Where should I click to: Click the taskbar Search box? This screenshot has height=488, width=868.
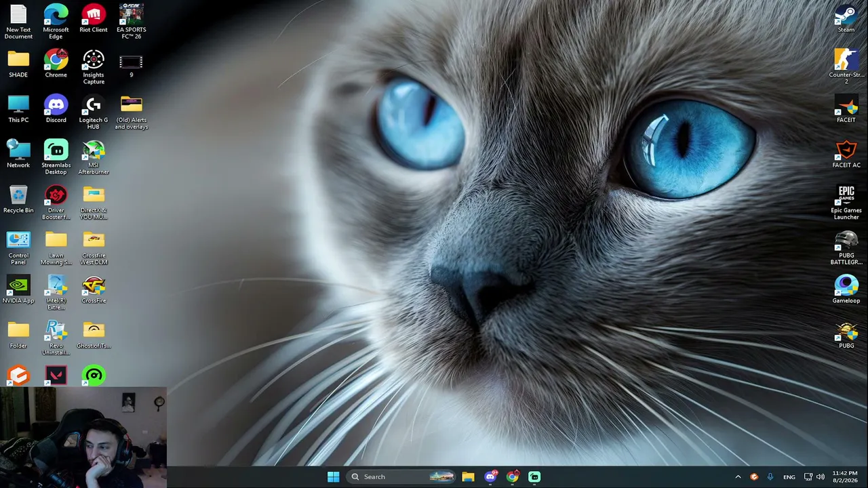tap(401, 476)
